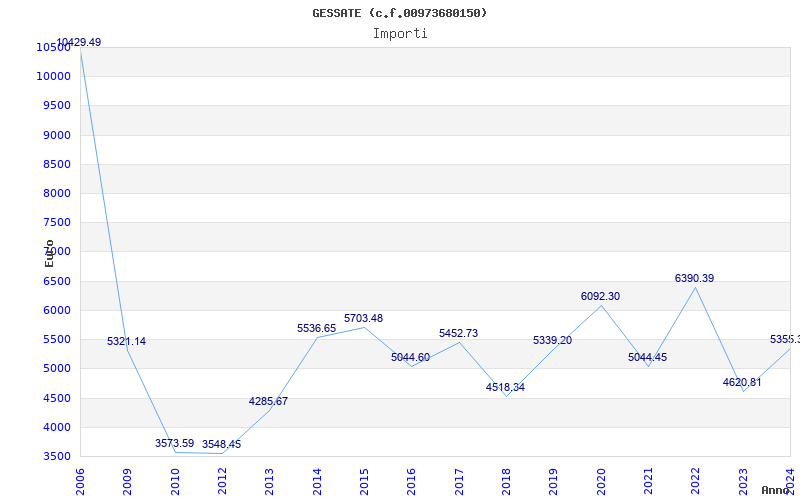The image size is (800, 500).
Task: Click y-axis value 8500
Action: (x=57, y=164)
